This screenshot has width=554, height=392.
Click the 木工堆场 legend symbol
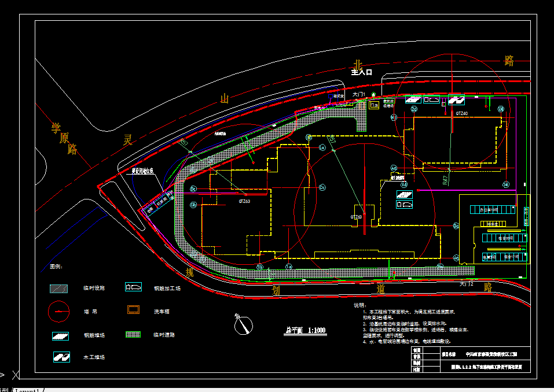pos(61,357)
